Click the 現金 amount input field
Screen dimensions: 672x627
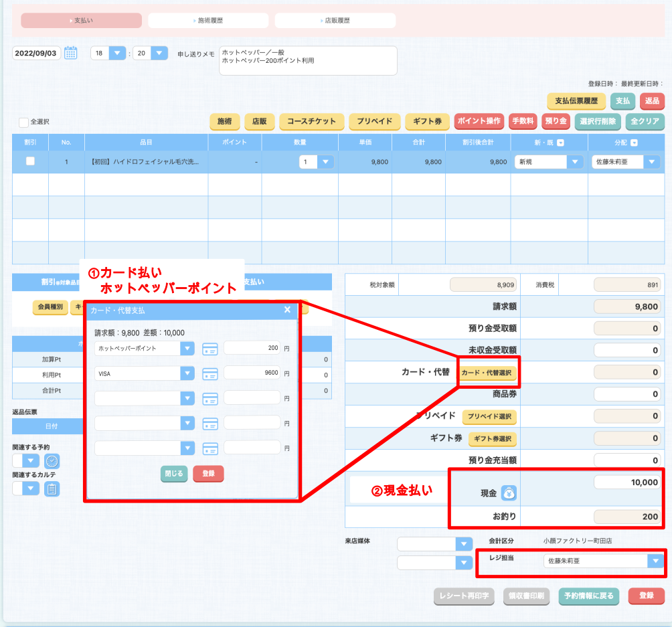627,482
